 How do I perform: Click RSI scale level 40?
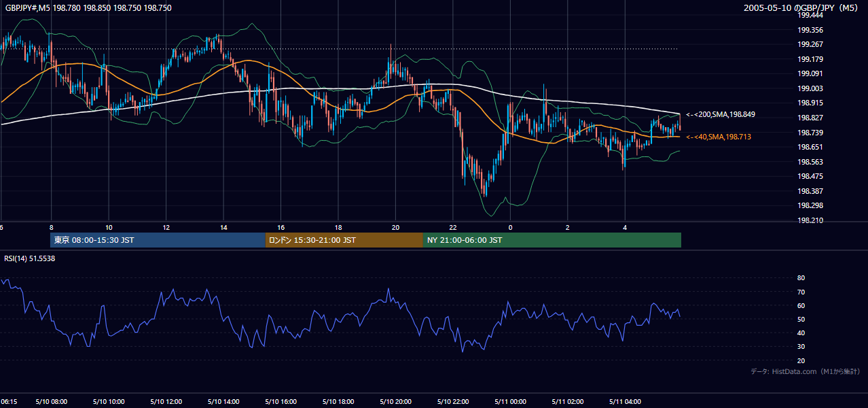click(801, 333)
